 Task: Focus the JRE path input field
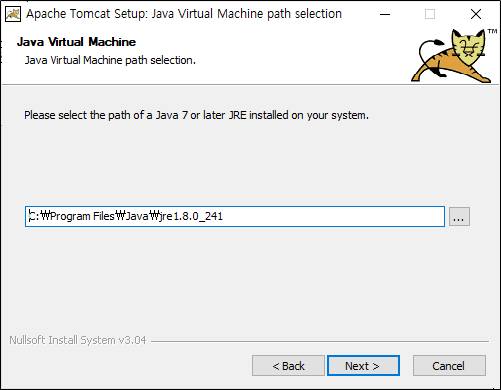coord(235,217)
